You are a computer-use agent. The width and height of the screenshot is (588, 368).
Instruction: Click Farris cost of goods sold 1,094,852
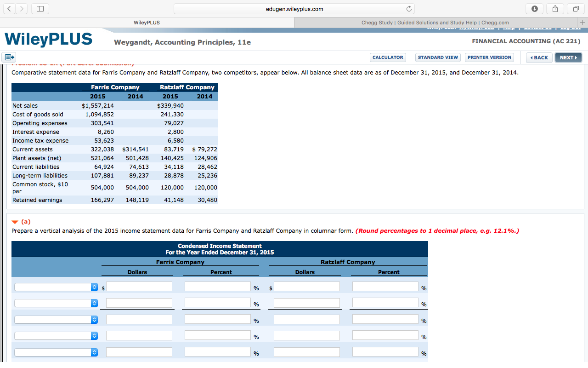click(100, 115)
